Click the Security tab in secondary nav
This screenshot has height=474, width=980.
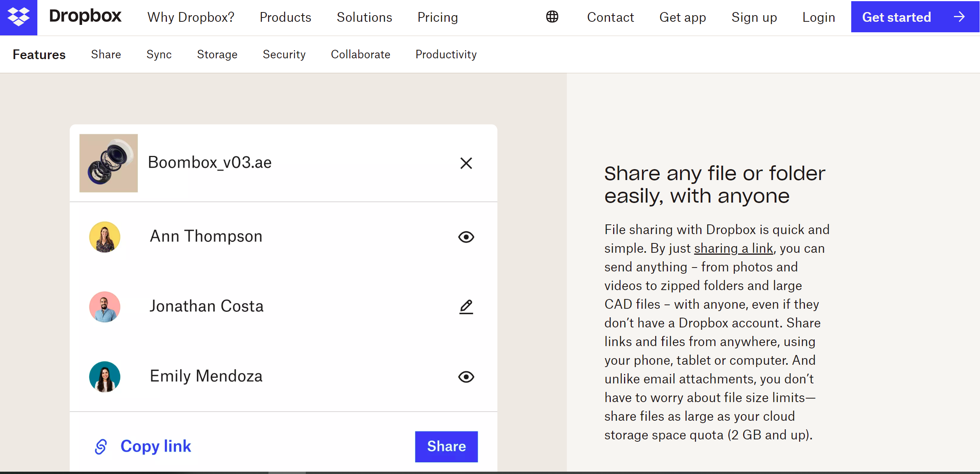pyautogui.click(x=284, y=54)
